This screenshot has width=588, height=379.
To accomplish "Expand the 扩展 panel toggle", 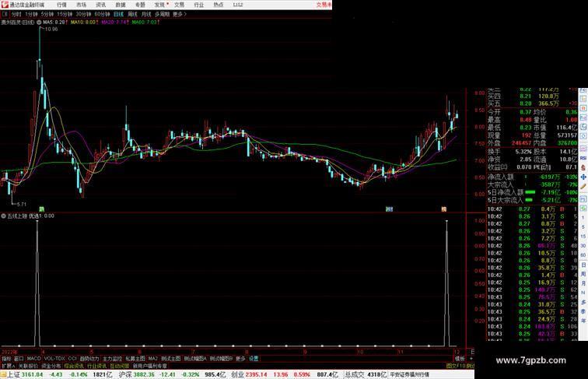I will point(8,367).
